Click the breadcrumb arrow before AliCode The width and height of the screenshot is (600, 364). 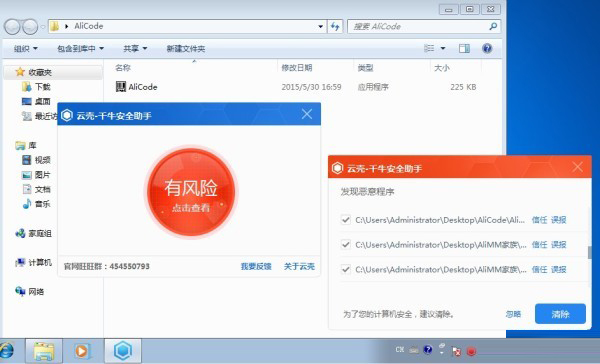pos(67,26)
